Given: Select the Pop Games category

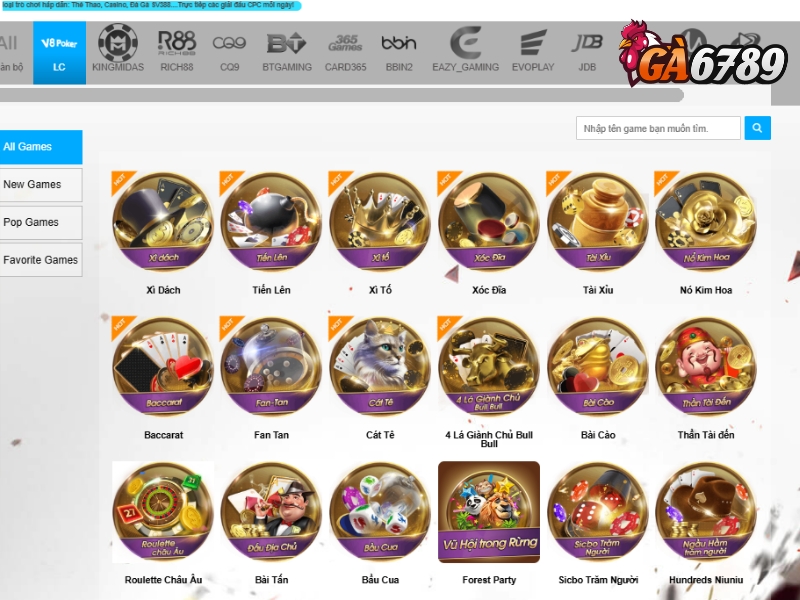Looking at the screenshot, I should pyautogui.click(x=40, y=222).
